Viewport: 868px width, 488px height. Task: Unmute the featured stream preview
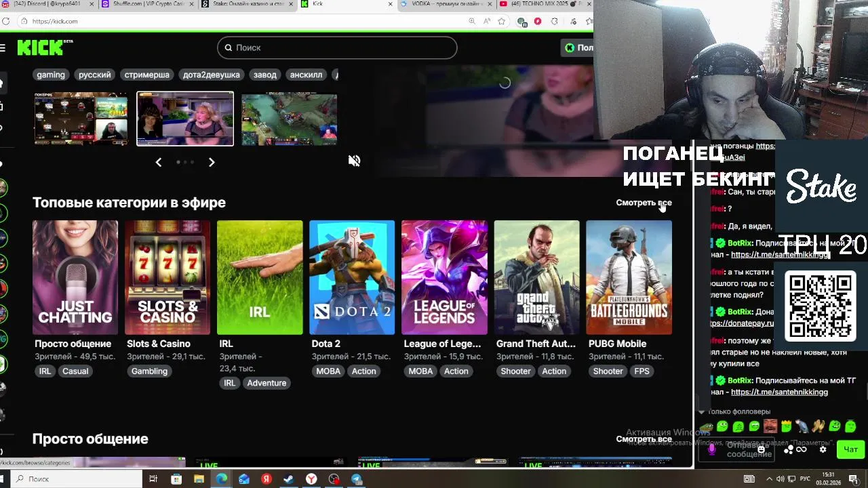pos(354,161)
